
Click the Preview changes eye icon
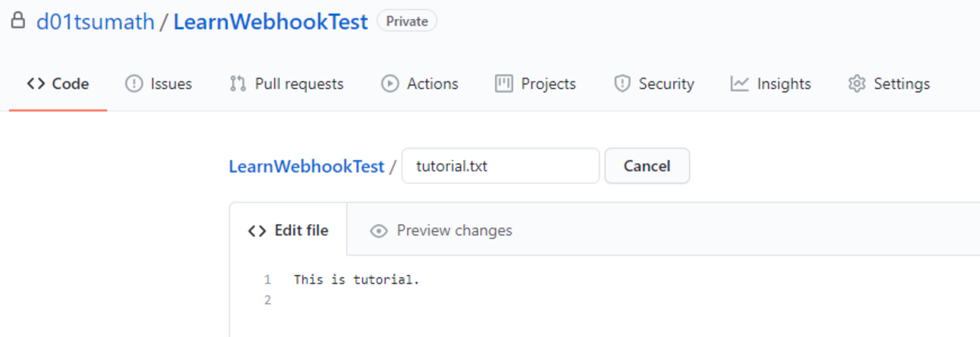click(x=379, y=231)
